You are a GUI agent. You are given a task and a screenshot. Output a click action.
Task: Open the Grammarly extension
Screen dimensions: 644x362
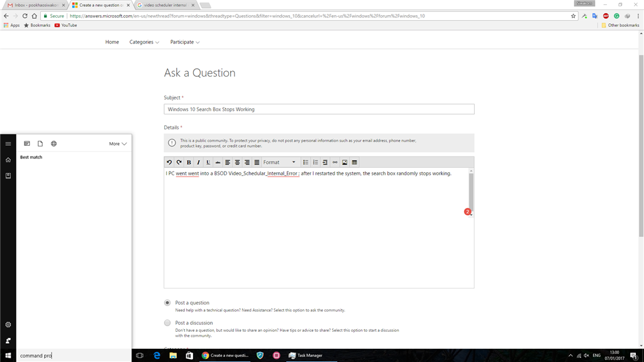coord(616,16)
